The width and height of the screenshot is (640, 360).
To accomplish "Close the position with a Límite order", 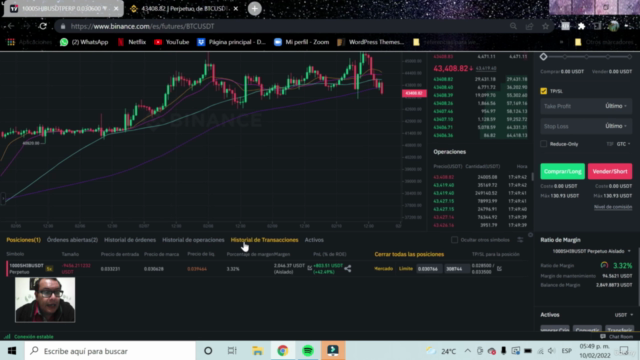I will pos(406,269).
